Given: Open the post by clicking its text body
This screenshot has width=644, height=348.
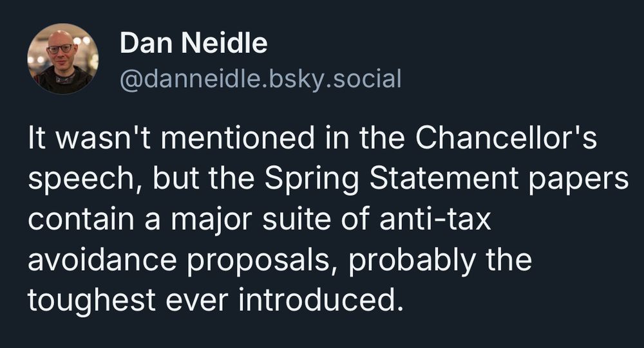Looking at the screenshot, I should (x=328, y=219).
